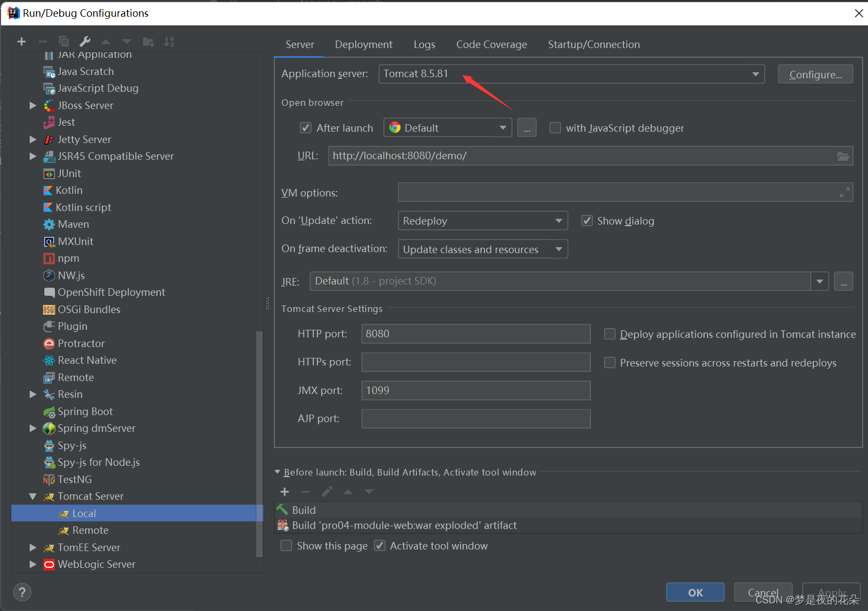The width and height of the screenshot is (868, 611).
Task: Click the Move Up arrow in configurations toolbar
Action: click(x=106, y=42)
